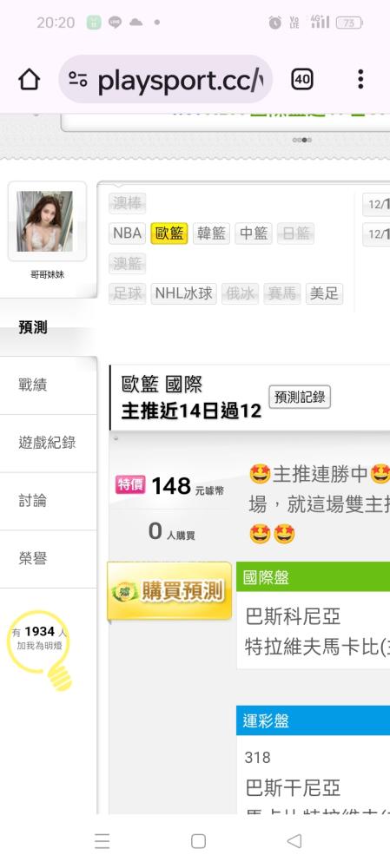The height and width of the screenshot is (868, 390).
Task: Tap the browser home icon
Action: tap(30, 80)
